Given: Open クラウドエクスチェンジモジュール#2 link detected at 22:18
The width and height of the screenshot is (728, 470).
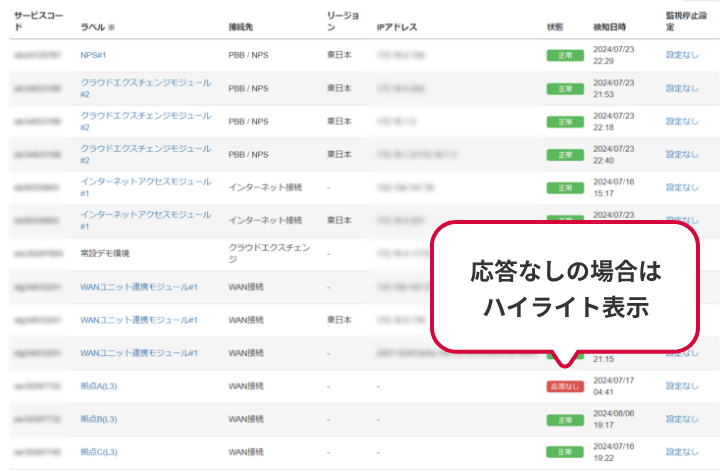Looking at the screenshot, I should coord(145,121).
